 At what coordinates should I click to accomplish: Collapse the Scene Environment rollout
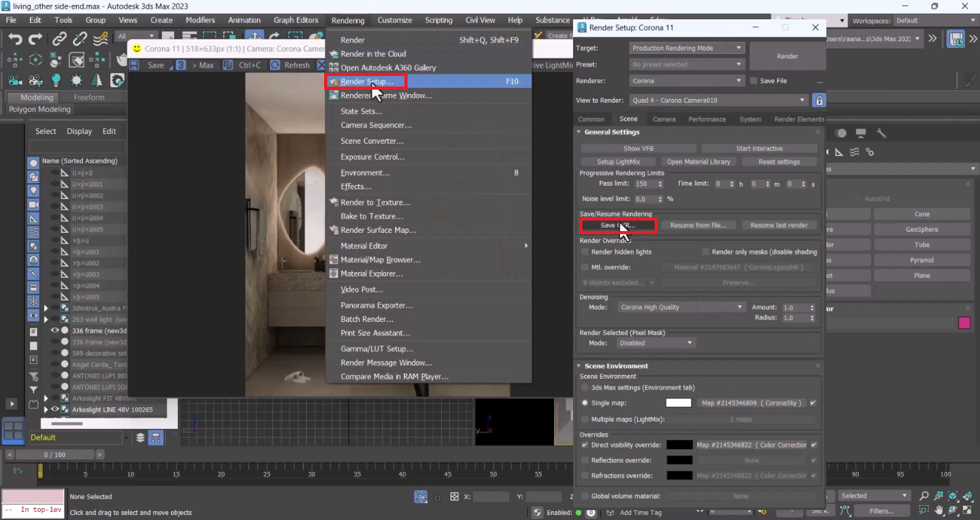pos(579,366)
